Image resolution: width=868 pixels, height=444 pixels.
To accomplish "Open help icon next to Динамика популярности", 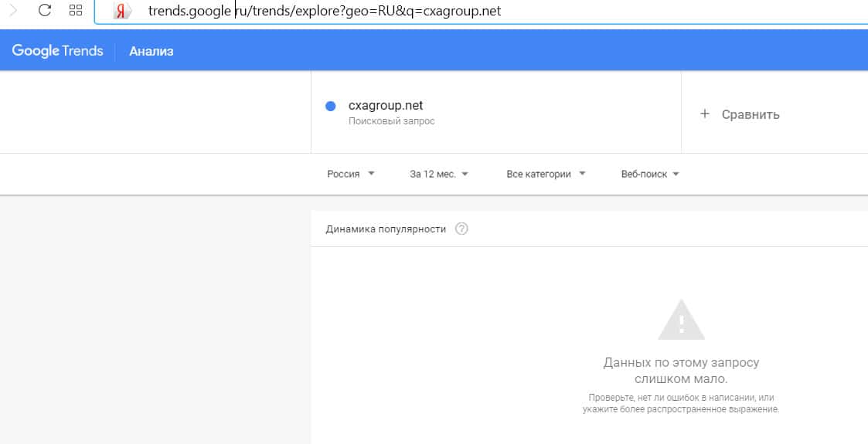I will 461,229.
